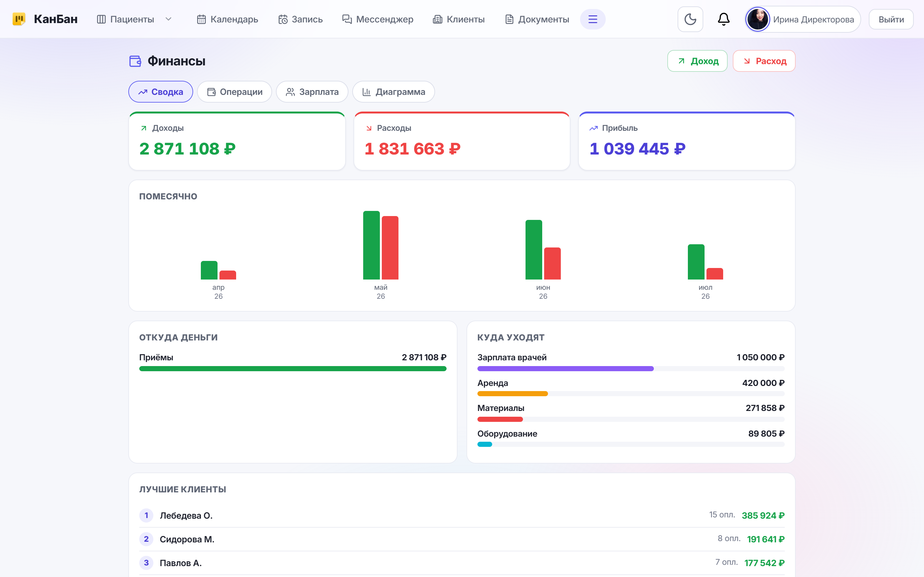The image size is (924, 577).
Task: Expand the Пациенты dropdown chevron
Action: 168,19
